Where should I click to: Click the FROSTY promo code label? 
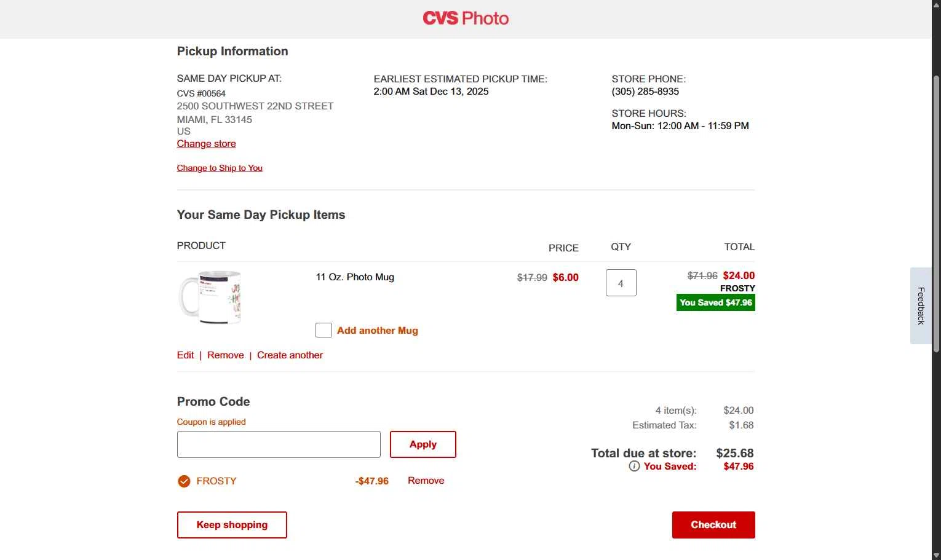pos(216,481)
